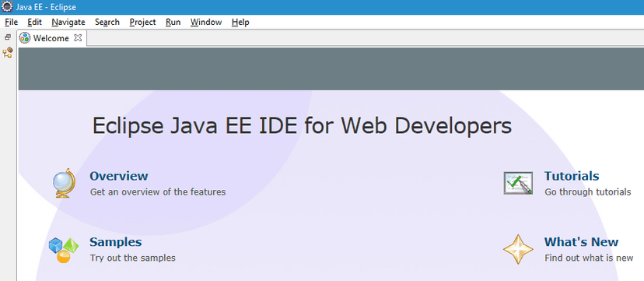Open the Run menu
This screenshot has width=644, height=281.
[173, 22]
